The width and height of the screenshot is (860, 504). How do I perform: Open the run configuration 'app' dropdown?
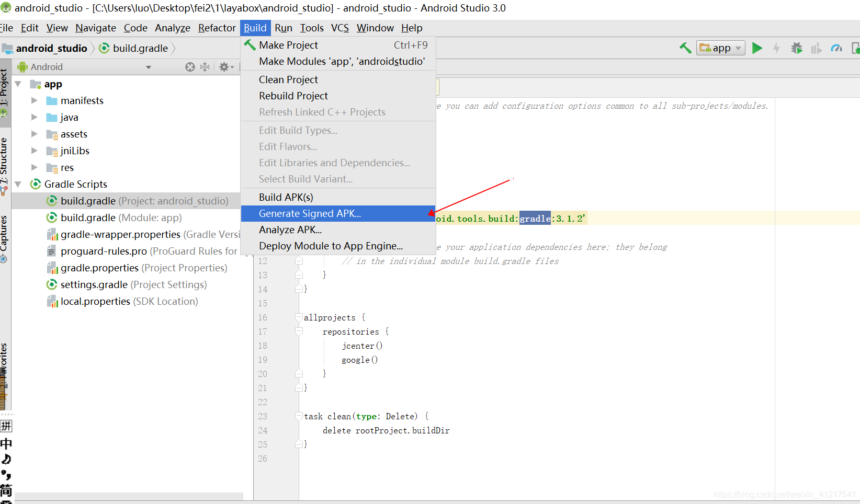tap(721, 48)
